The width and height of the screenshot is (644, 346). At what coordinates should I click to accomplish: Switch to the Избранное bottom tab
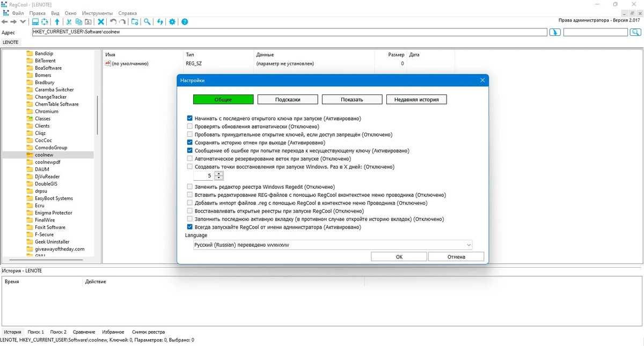(x=113, y=332)
